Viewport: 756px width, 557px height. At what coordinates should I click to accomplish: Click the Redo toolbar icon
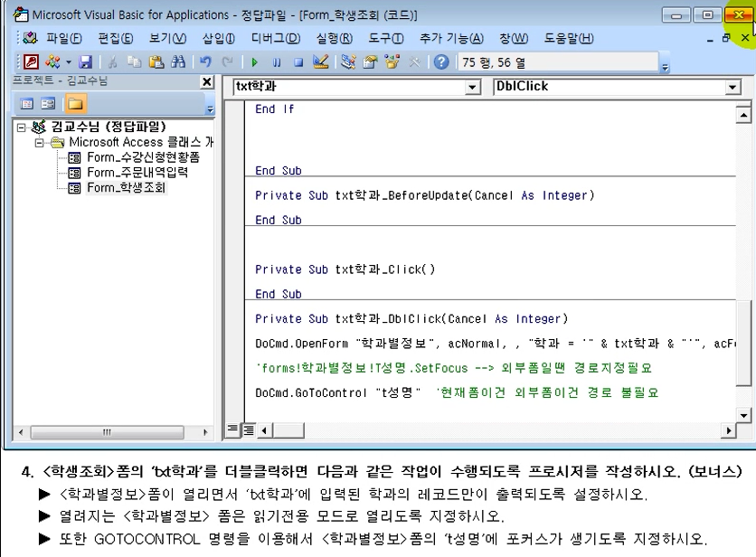pos(227,61)
